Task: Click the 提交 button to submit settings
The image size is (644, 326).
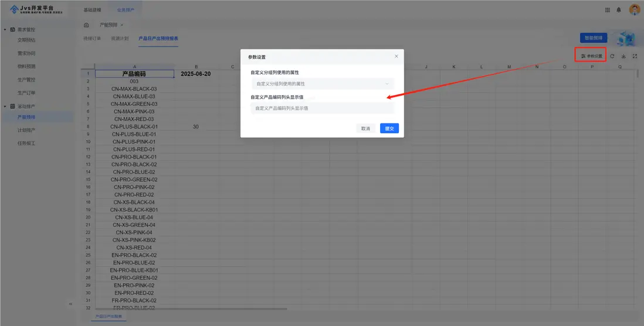Action: [389, 129]
